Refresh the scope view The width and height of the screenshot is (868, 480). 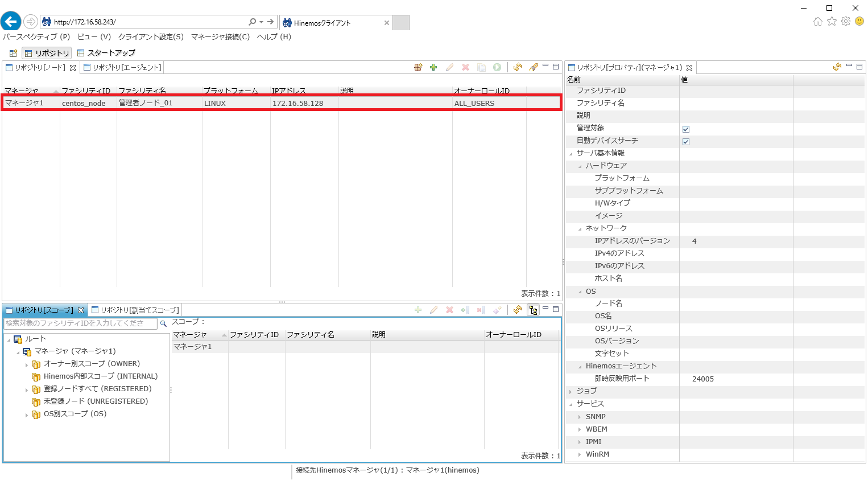517,310
